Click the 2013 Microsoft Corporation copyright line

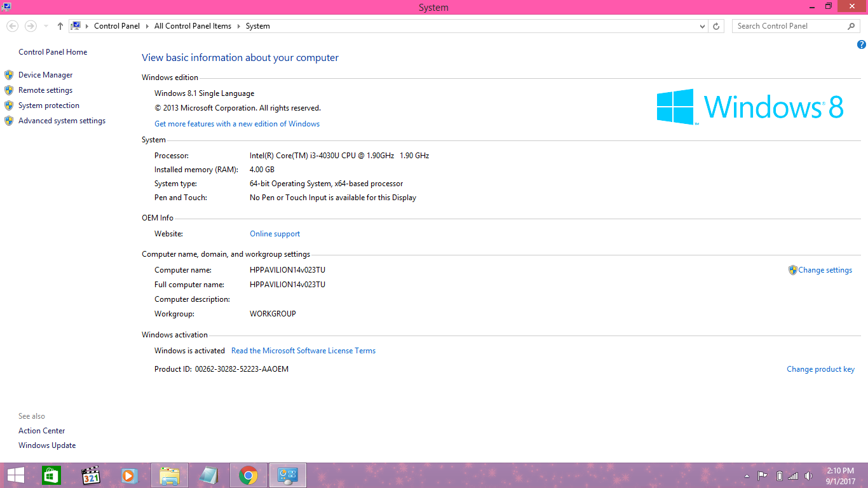pyautogui.click(x=238, y=108)
